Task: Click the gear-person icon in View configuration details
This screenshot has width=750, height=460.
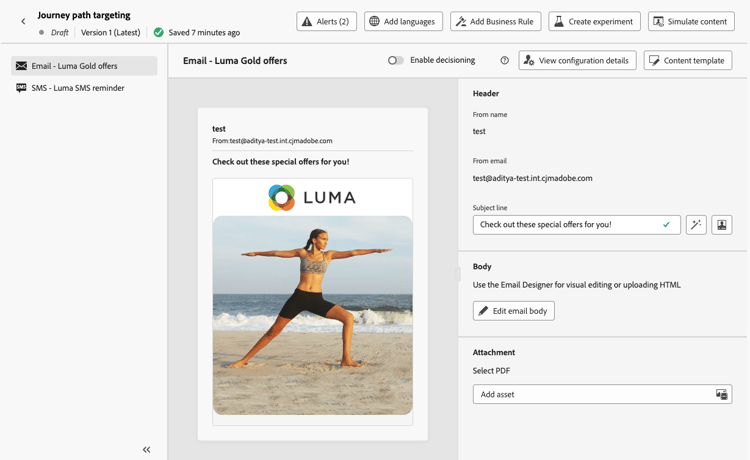Action: point(529,60)
